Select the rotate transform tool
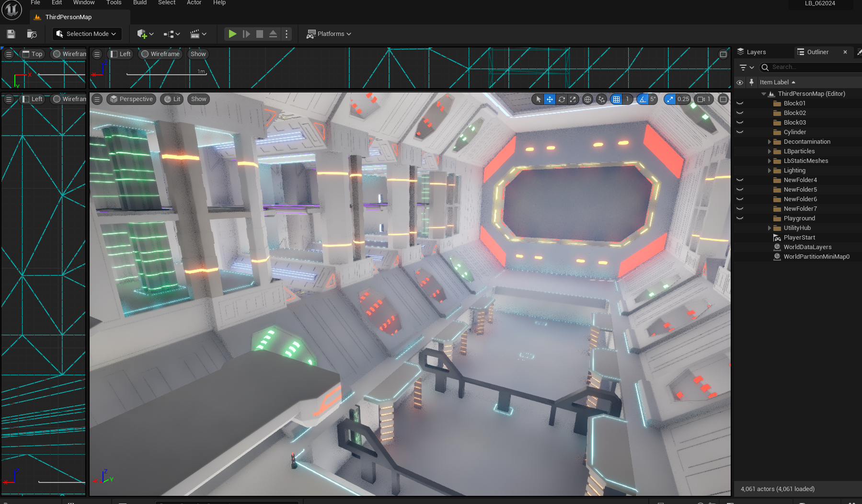This screenshot has height=504, width=862. pyautogui.click(x=562, y=99)
